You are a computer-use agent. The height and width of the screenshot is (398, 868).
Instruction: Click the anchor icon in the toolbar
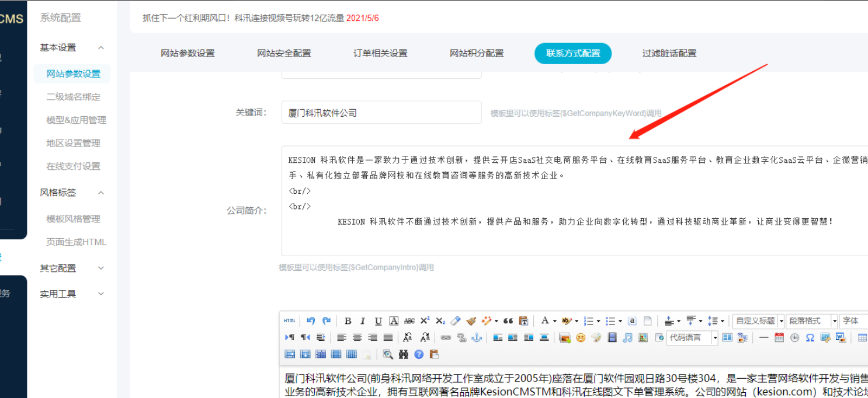[x=477, y=337]
